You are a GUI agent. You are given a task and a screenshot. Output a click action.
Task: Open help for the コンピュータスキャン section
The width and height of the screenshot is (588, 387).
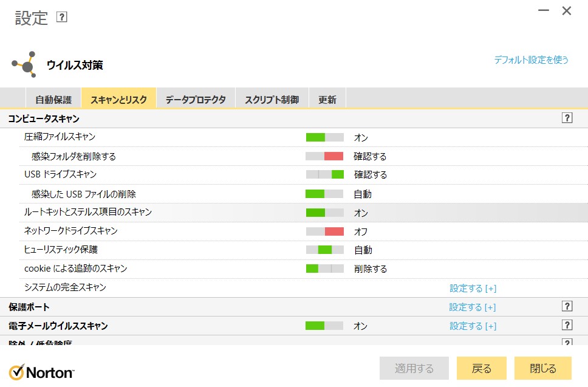pyautogui.click(x=567, y=118)
